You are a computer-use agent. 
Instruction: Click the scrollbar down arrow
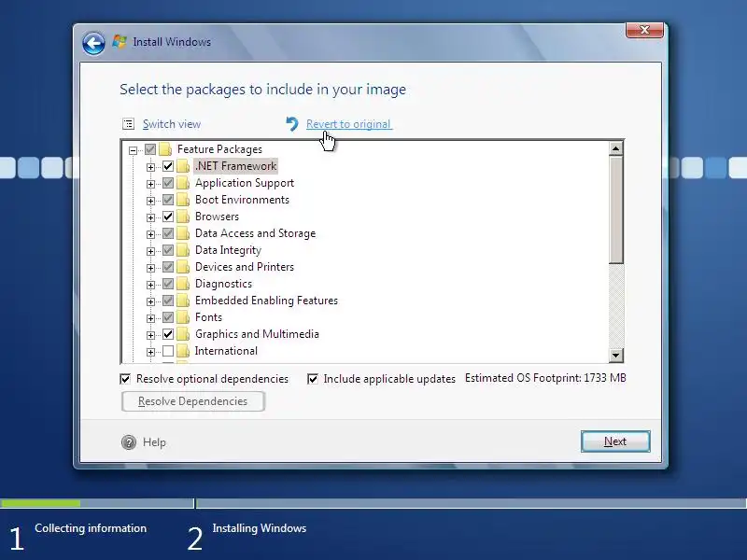pos(615,356)
